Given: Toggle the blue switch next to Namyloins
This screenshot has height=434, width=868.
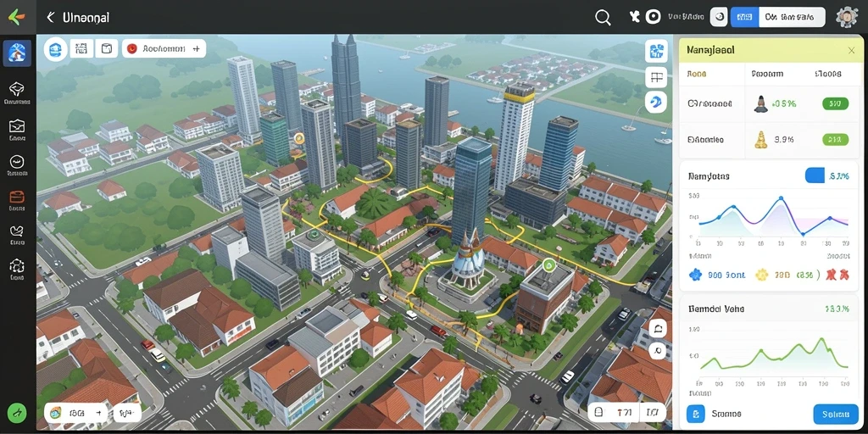Looking at the screenshot, I should coord(815,176).
